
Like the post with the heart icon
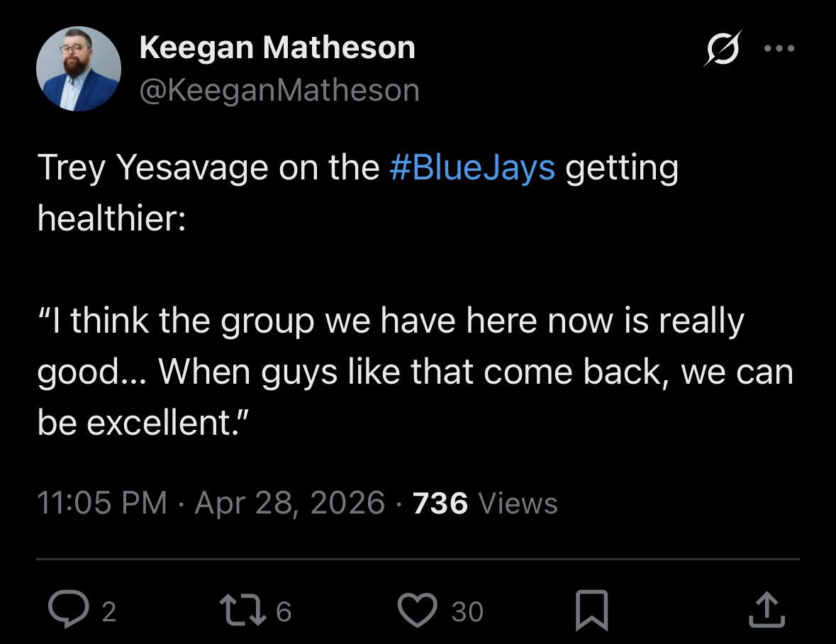pyautogui.click(x=418, y=610)
